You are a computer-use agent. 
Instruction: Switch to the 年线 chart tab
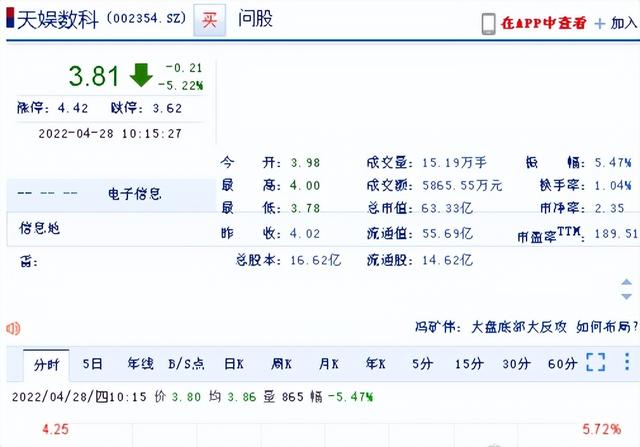coord(140,363)
